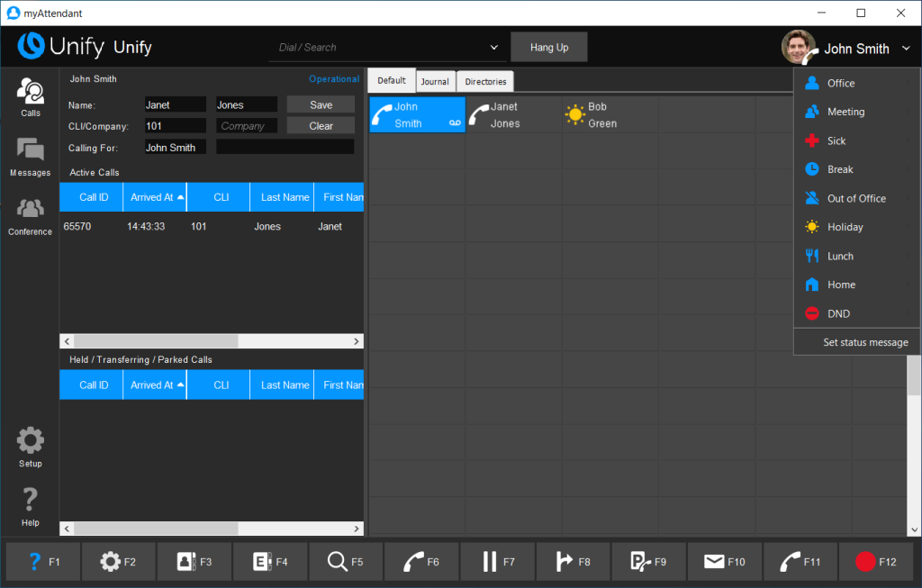Sort Active Calls by Arrived At column
The width and height of the screenshot is (922, 588).
pyautogui.click(x=154, y=197)
